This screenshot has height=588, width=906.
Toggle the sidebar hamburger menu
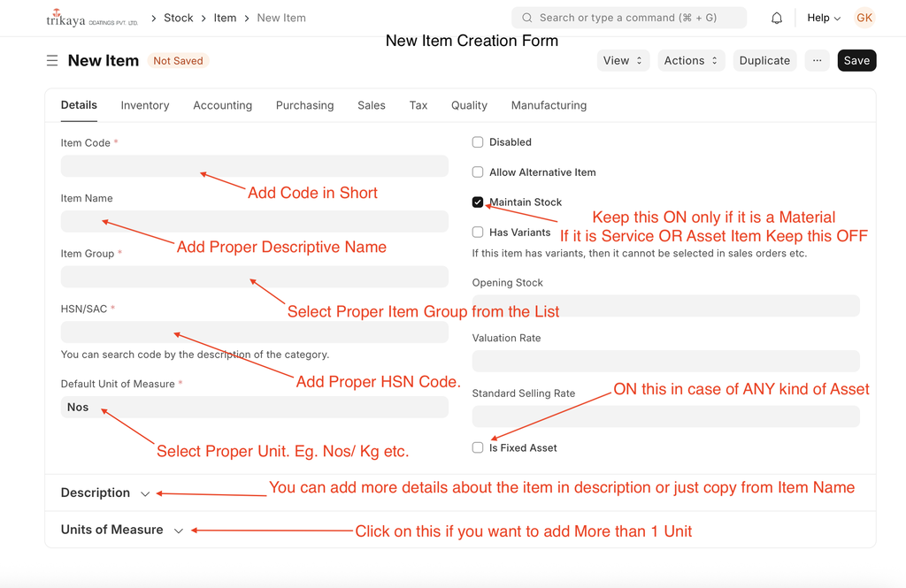pos(52,61)
